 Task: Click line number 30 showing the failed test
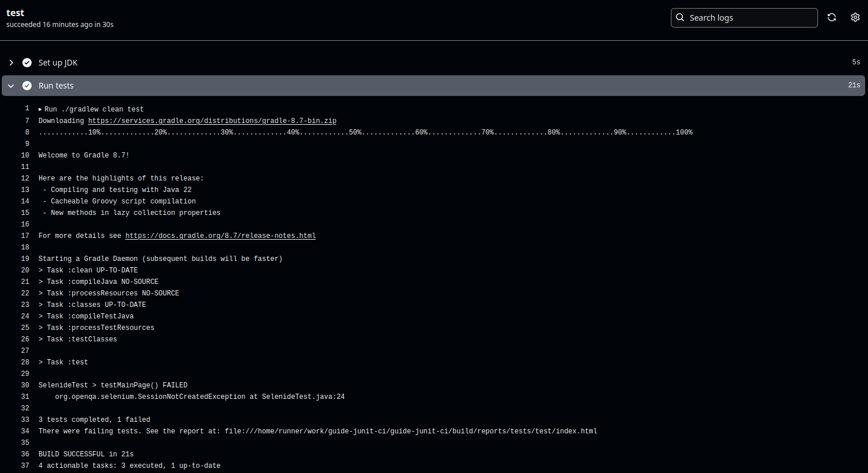click(x=25, y=385)
